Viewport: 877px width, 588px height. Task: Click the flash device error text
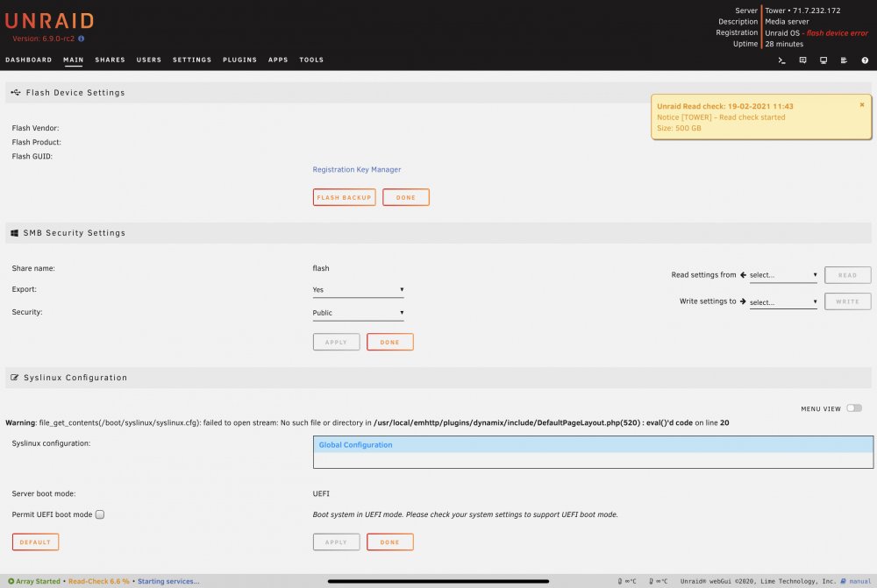tap(838, 33)
